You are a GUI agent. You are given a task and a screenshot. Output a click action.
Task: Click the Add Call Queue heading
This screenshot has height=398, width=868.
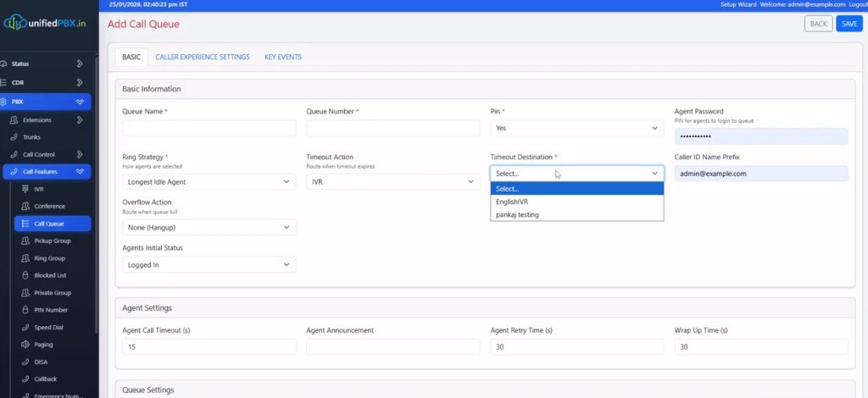(x=143, y=25)
